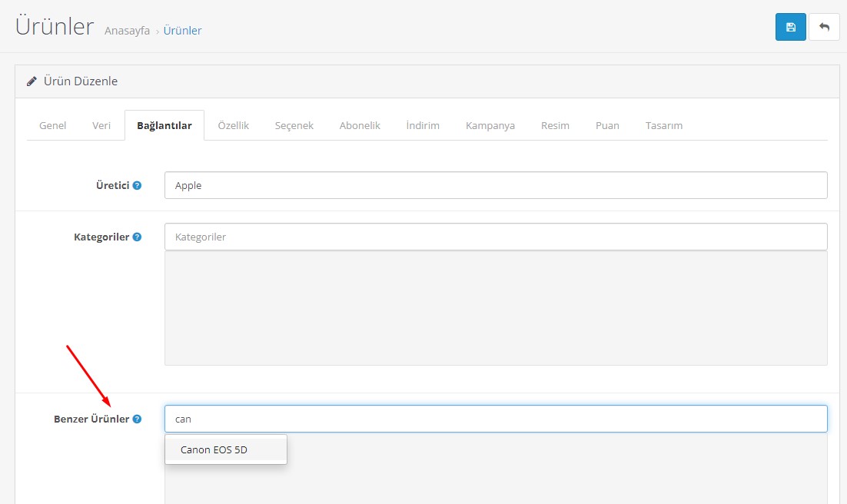Click the help icon beside Benzer Ürünler

(x=137, y=419)
